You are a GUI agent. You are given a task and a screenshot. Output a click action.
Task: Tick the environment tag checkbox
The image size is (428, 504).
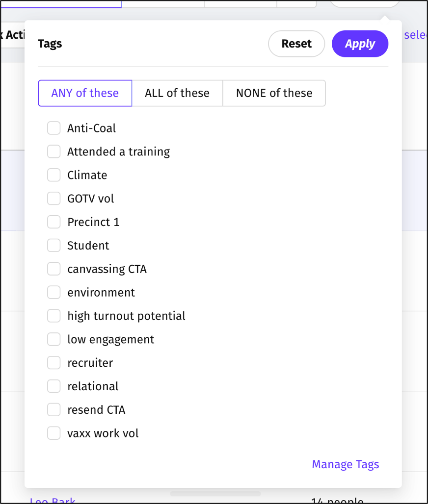tap(53, 293)
